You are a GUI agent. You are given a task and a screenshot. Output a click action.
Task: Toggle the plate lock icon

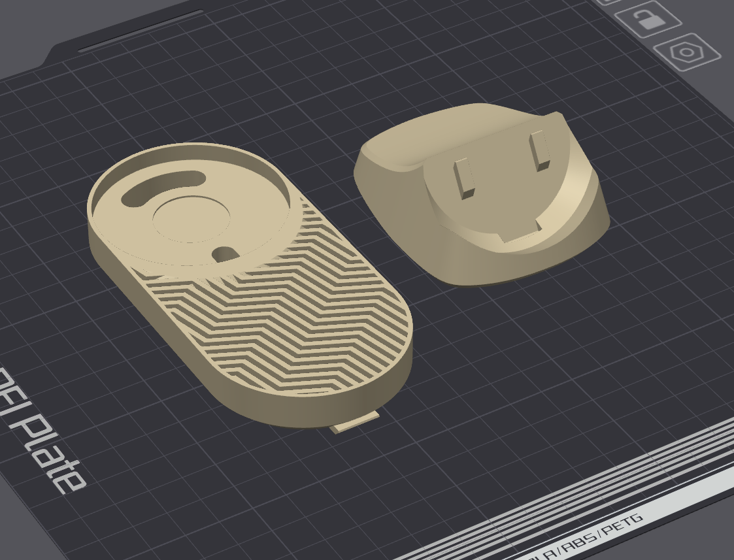648,20
